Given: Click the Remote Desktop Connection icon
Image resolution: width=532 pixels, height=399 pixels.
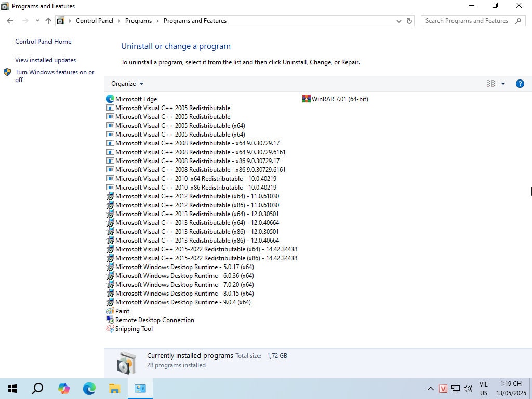Looking at the screenshot, I should pyautogui.click(x=110, y=320).
